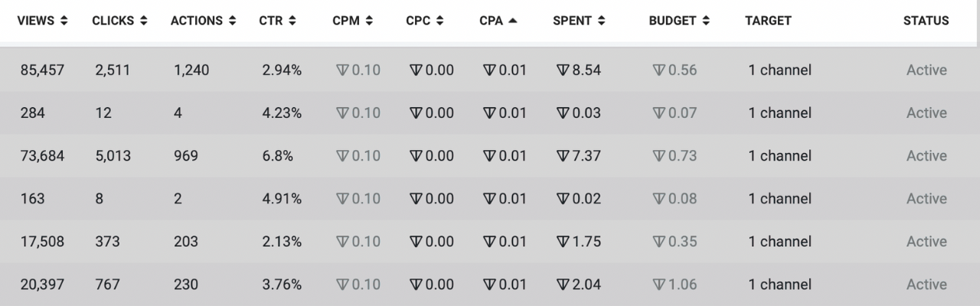Screen dimensions: 980x306
Task: Click Active status in the 85,457 views row
Action: (926, 70)
